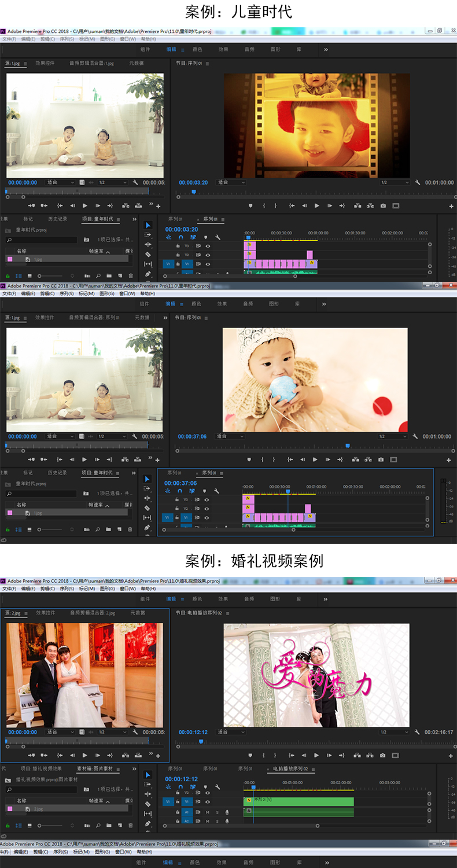Adjust thumbnail zoom slider in first 项目:童年时代 panel
The height and width of the screenshot is (868, 457).
(51, 277)
